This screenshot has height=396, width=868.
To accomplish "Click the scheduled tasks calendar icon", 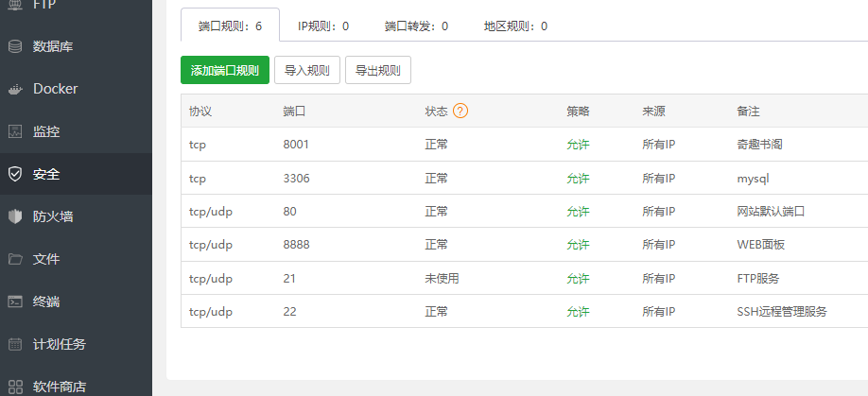I will (15, 344).
